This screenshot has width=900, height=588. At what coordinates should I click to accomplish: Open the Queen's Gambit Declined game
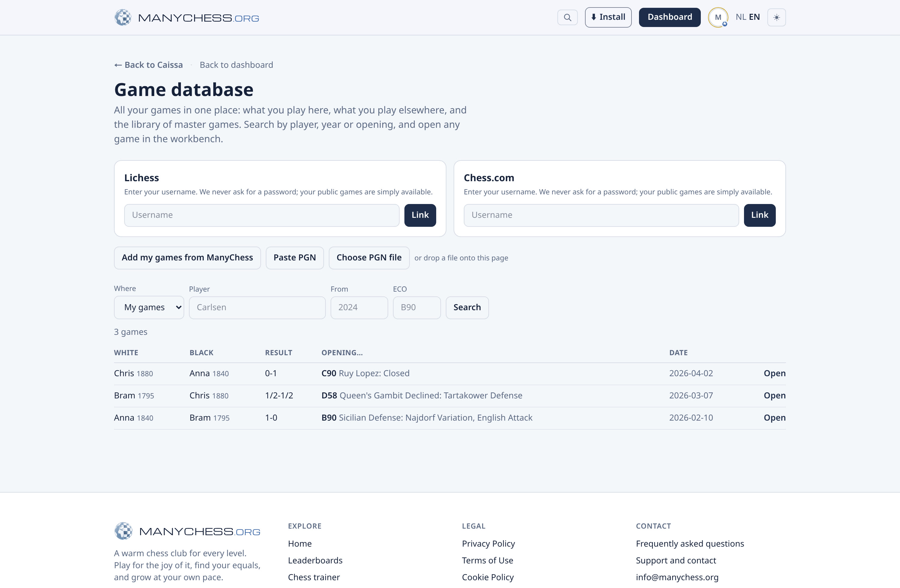(x=775, y=395)
